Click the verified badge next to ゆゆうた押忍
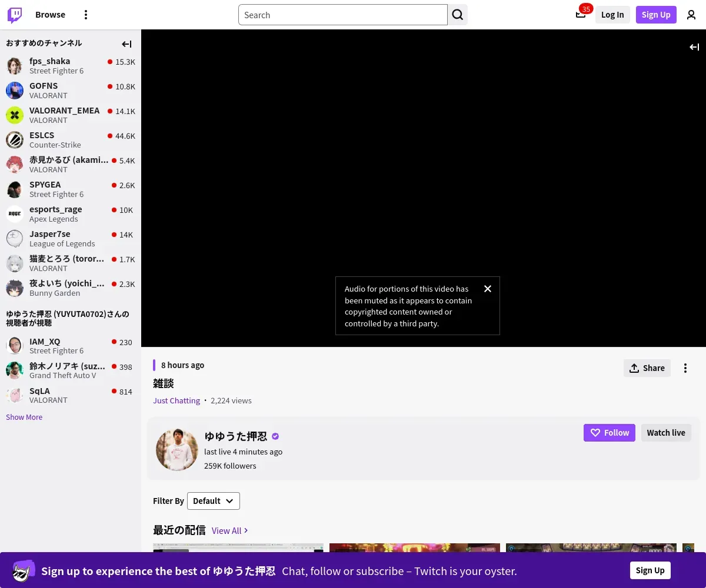Screen dimensions: 706x588 tap(275, 436)
